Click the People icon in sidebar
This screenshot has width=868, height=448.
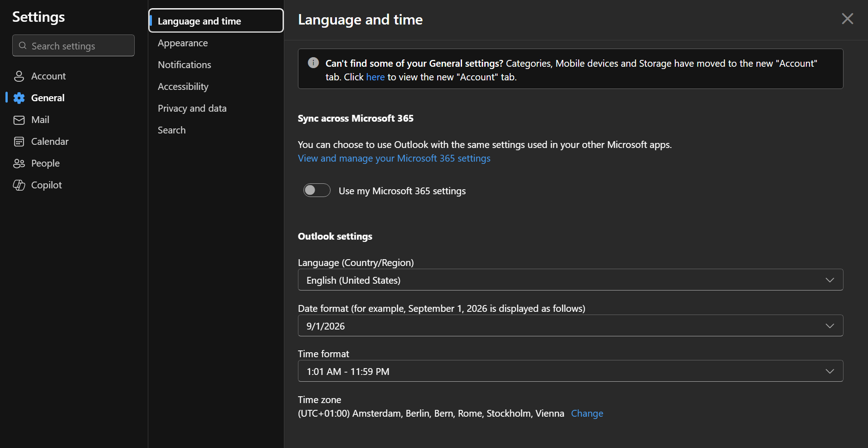[19, 163]
